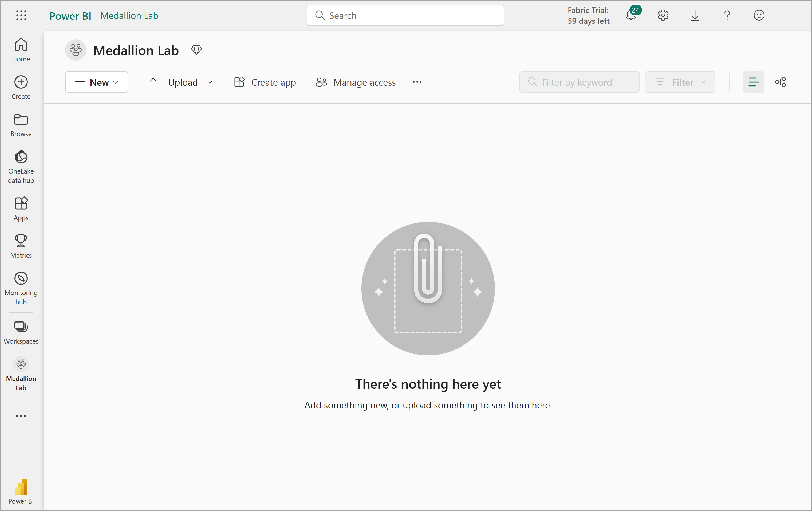
Task: Toggle the list view layout icon
Action: coord(754,82)
